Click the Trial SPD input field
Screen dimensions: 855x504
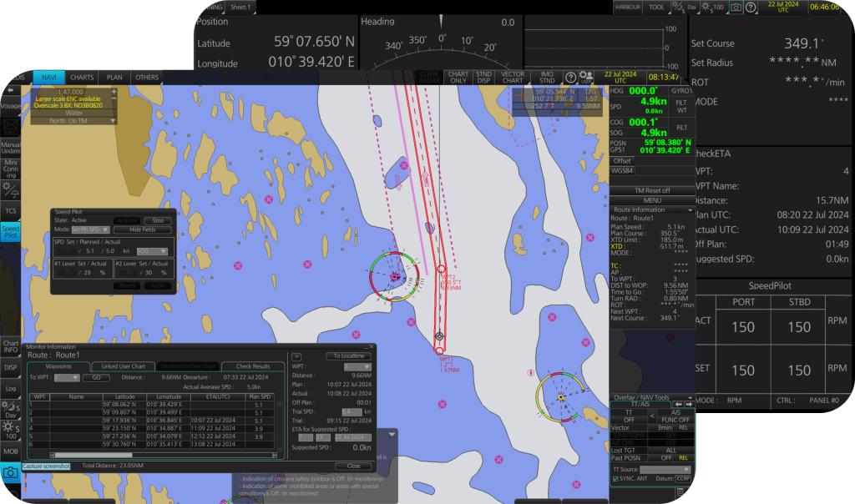[x=352, y=412]
